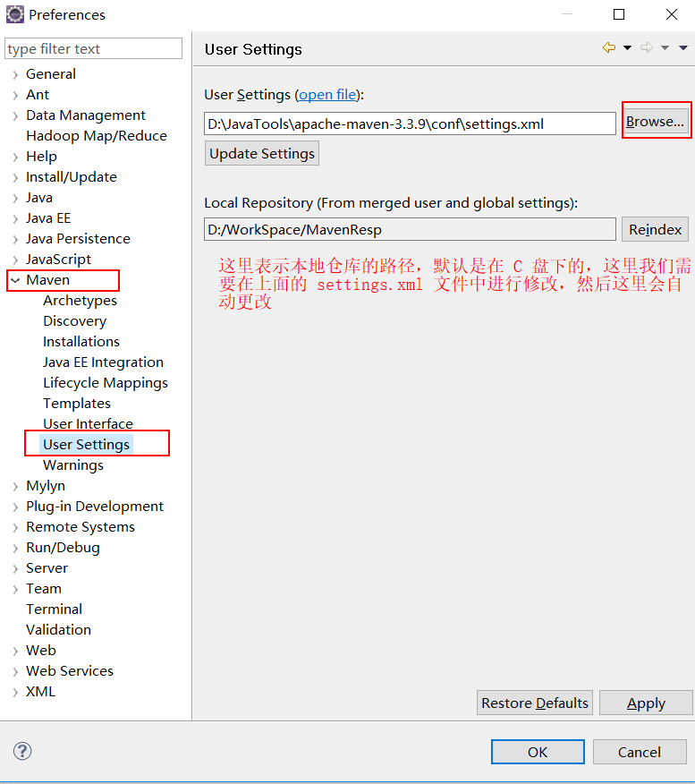Open Java EE Integration page

[x=104, y=362]
